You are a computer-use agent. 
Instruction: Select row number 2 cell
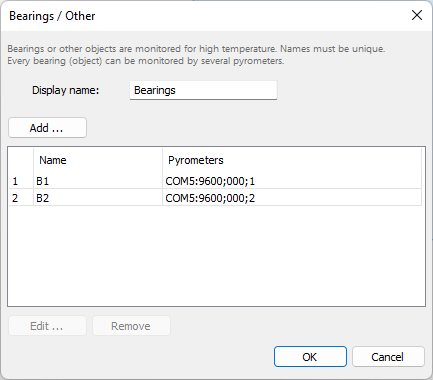pyautogui.click(x=21, y=198)
